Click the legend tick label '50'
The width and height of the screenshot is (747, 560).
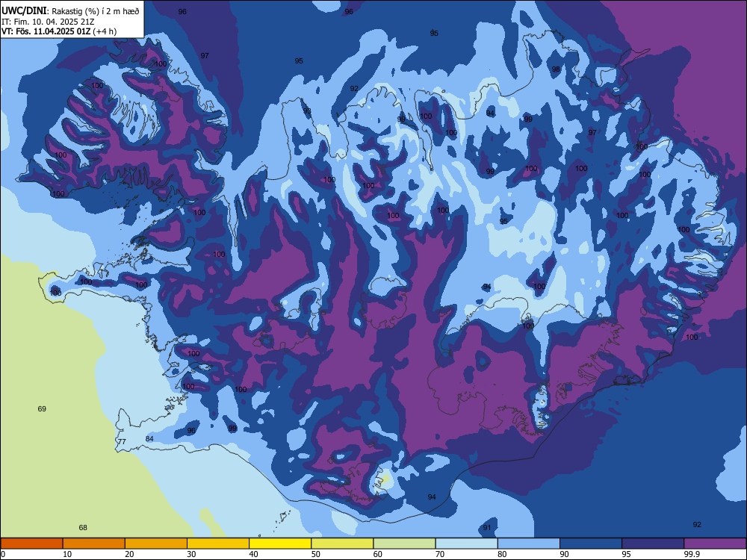coord(315,554)
